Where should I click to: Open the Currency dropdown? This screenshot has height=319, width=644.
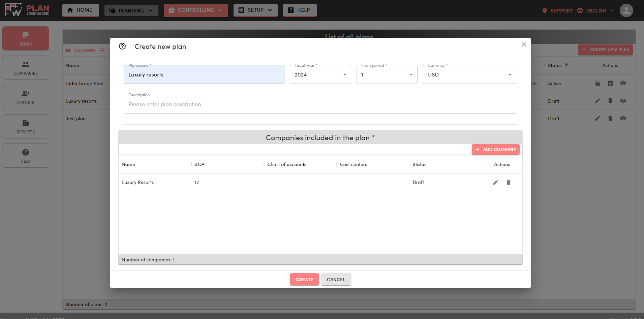pos(470,74)
